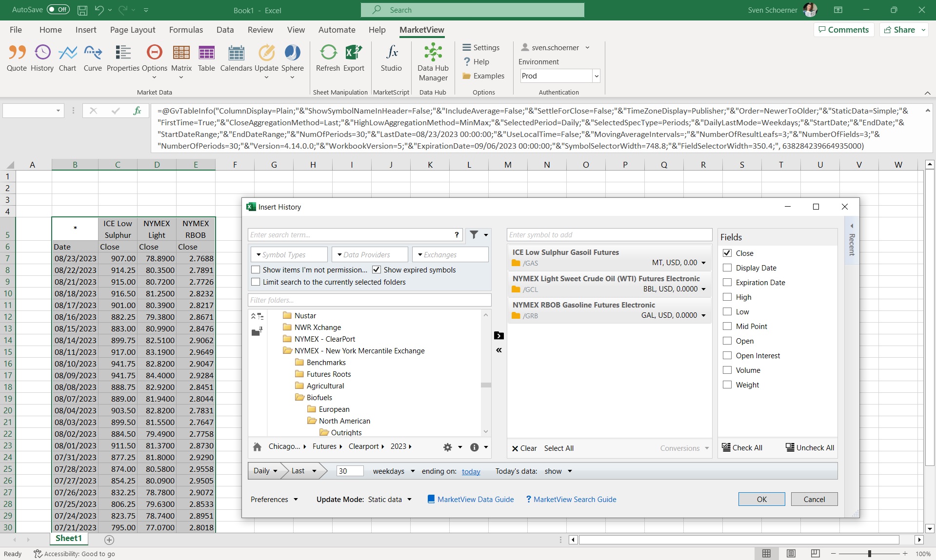Refresh the sheet data
Screen dimensions: 936x560
[328, 58]
